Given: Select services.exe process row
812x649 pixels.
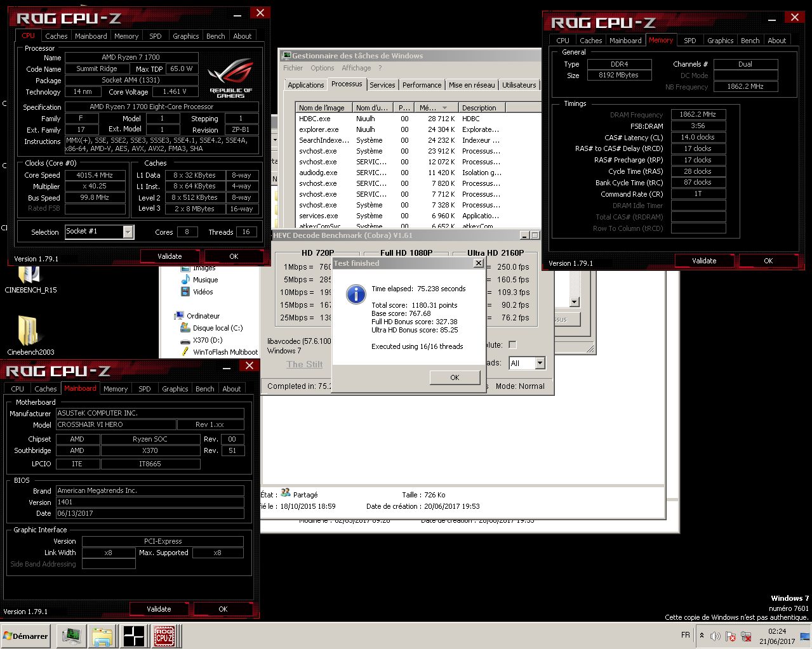Looking at the screenshot, I should (419, 216).
